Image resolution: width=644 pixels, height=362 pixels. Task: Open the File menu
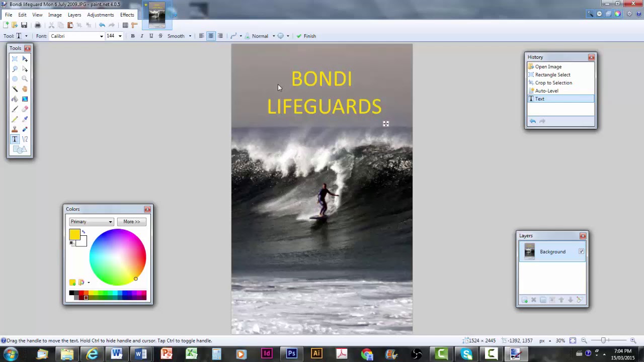[9, 15]
